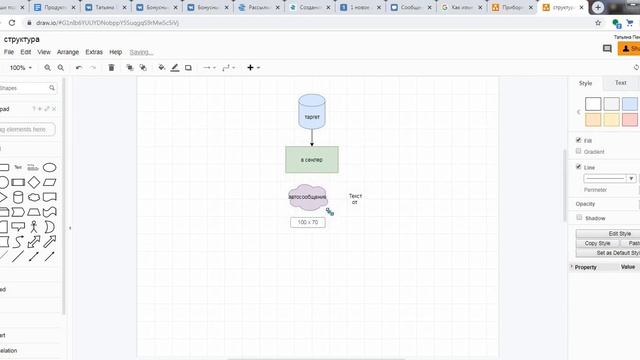Image resolution: width=640 pixels, height=360 pixels.
Task: Switch to the Style tab in format panel
Action: [585, 83]
